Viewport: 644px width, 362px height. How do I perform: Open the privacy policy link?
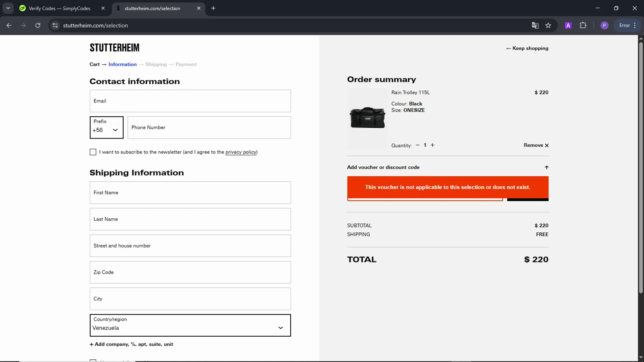241,152
